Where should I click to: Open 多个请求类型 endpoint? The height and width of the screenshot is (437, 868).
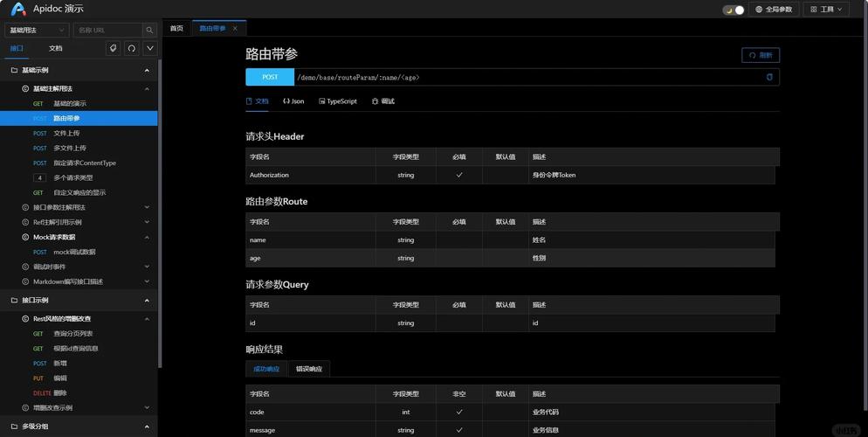[79, 177]
